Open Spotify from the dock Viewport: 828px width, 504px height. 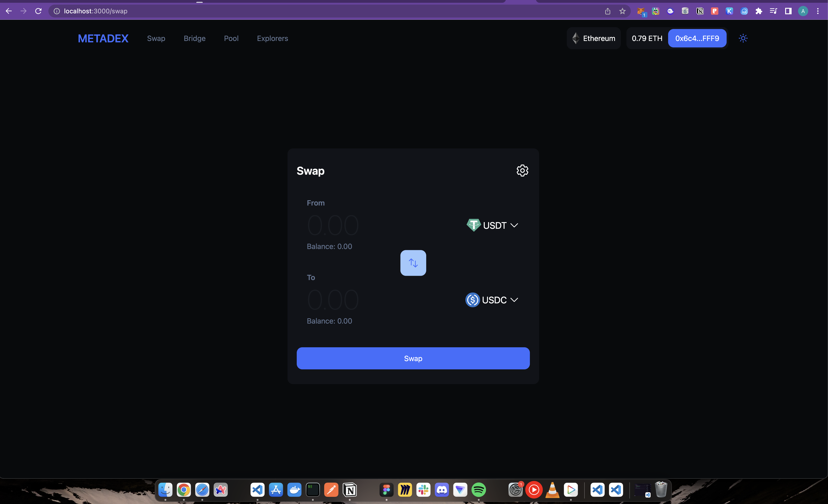click(x=479, y=490)
